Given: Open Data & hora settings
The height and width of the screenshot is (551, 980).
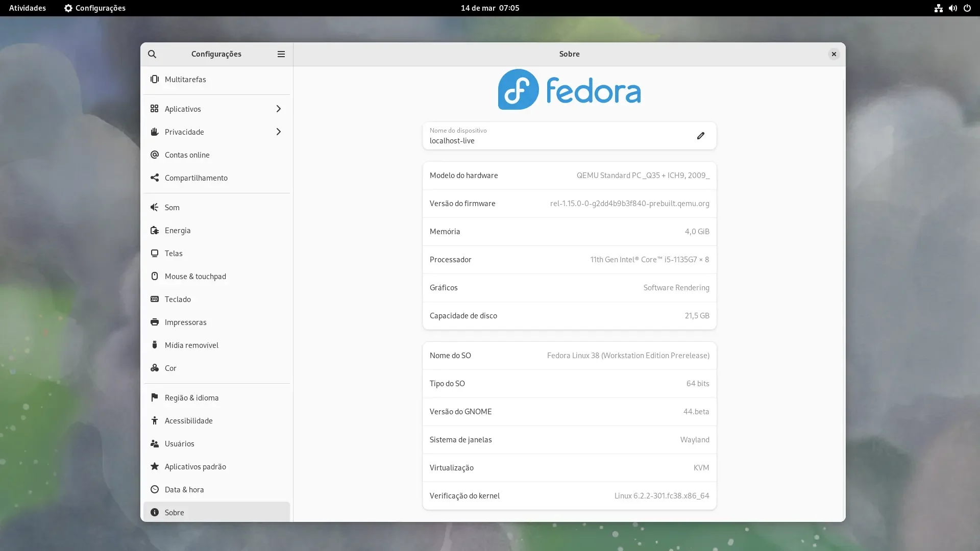Looking at the screenshot, I should (x=216, y=489).
